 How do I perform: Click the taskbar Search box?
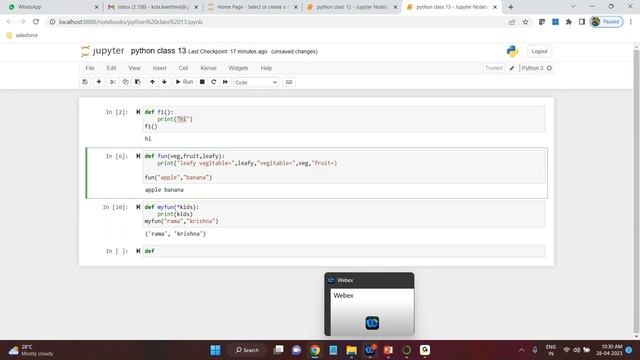point(248,350)
